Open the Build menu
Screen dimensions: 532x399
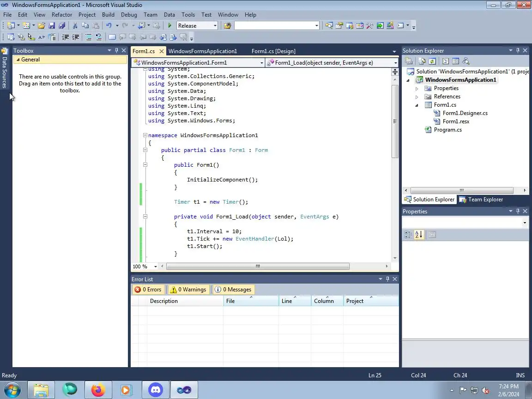(x=108, y=15)
